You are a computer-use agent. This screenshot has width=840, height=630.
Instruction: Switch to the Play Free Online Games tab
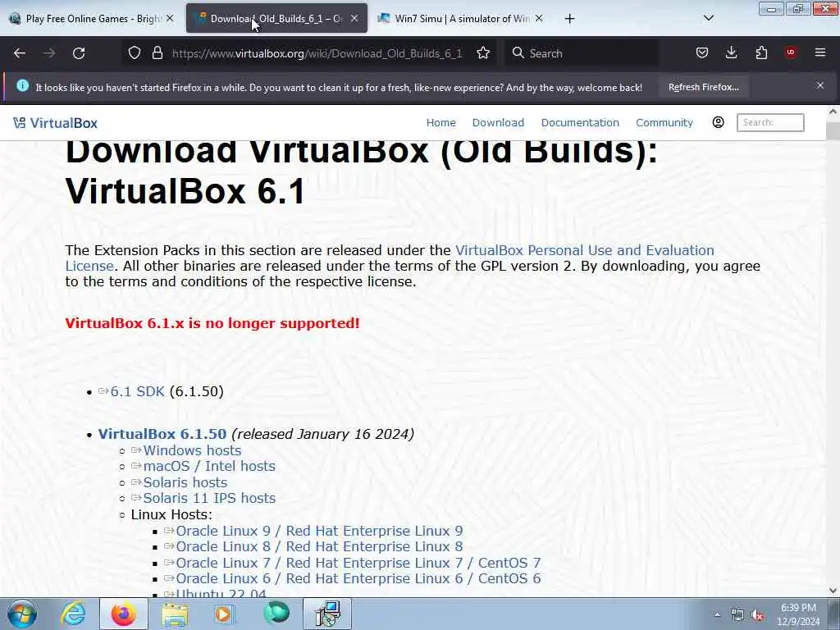(91, 18)
